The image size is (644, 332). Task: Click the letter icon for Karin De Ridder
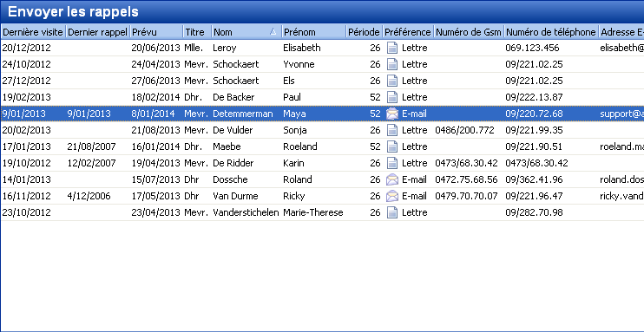(x=392, y=163)
